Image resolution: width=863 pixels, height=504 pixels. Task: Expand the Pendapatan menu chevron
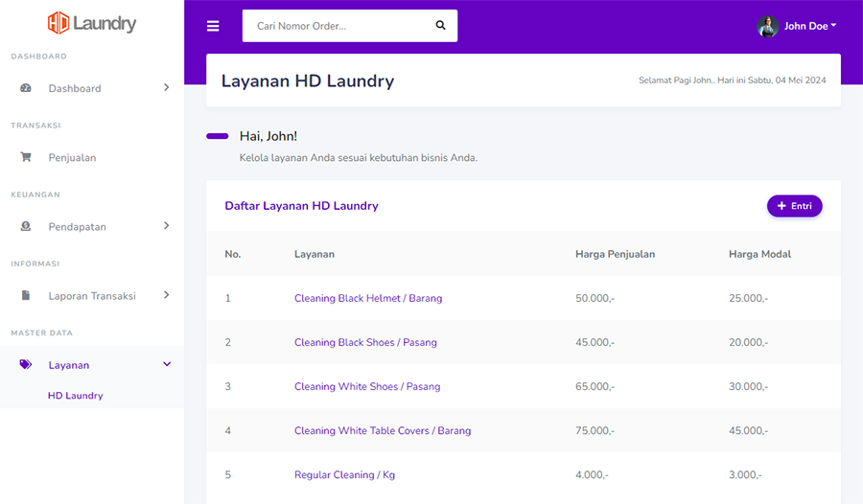click(x=166, y=225)
